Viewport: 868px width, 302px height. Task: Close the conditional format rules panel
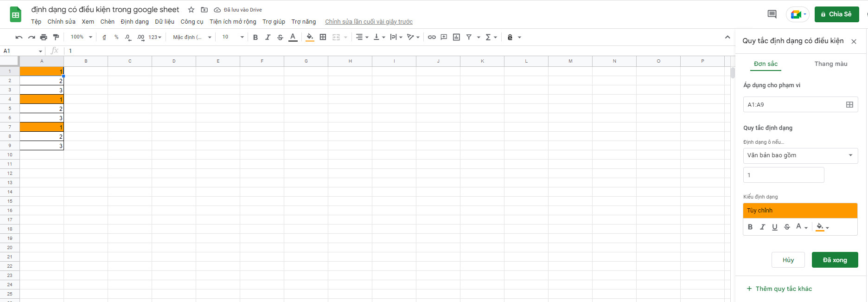coord(854,41)
